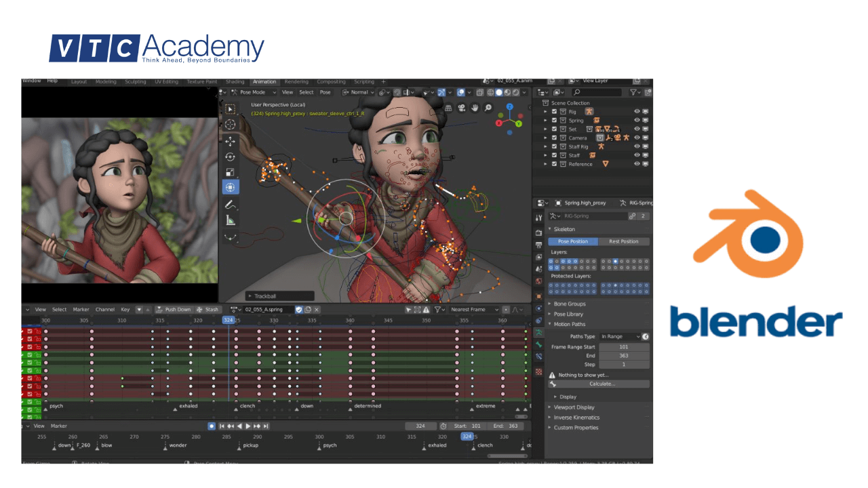Select the Annotate pencil tool

pos(231,204)
